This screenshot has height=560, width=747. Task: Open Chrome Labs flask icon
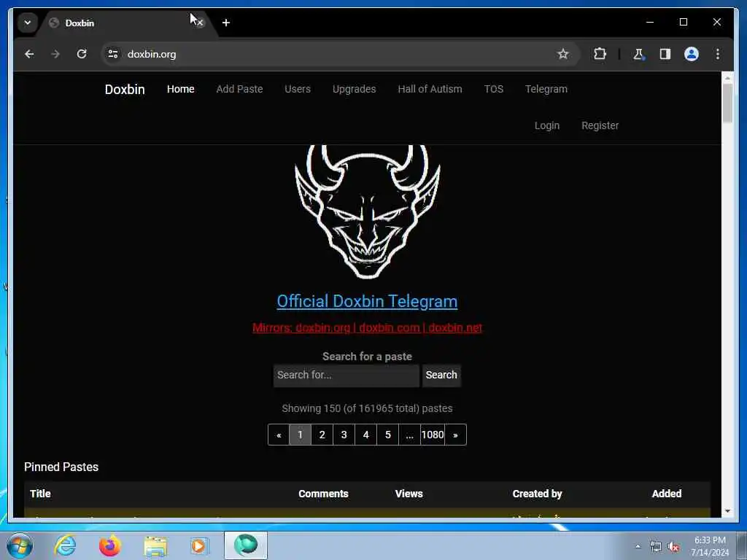[639, 54]
